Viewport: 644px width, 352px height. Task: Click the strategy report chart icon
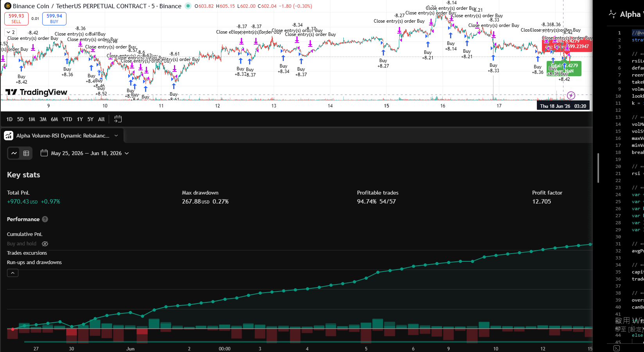point(9,136)
